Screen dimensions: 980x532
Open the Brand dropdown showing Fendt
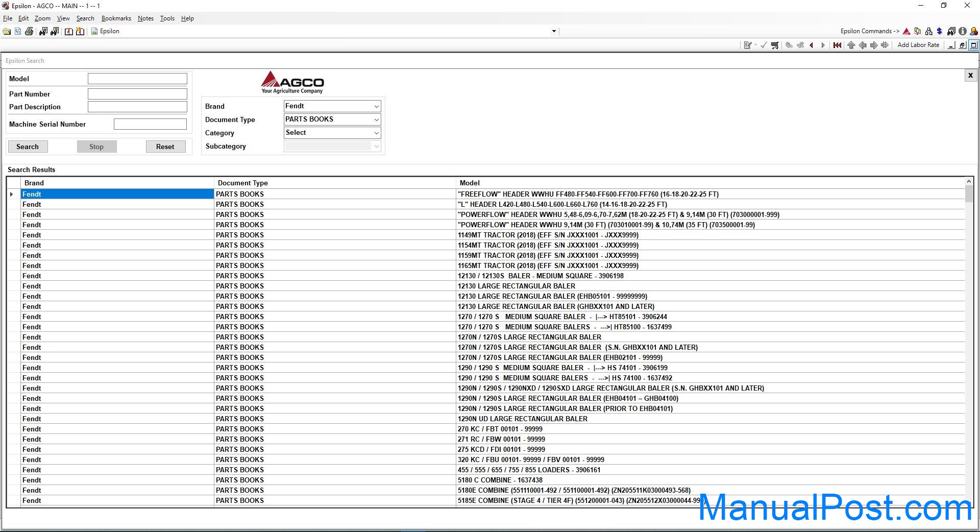(x=332, y=106)
